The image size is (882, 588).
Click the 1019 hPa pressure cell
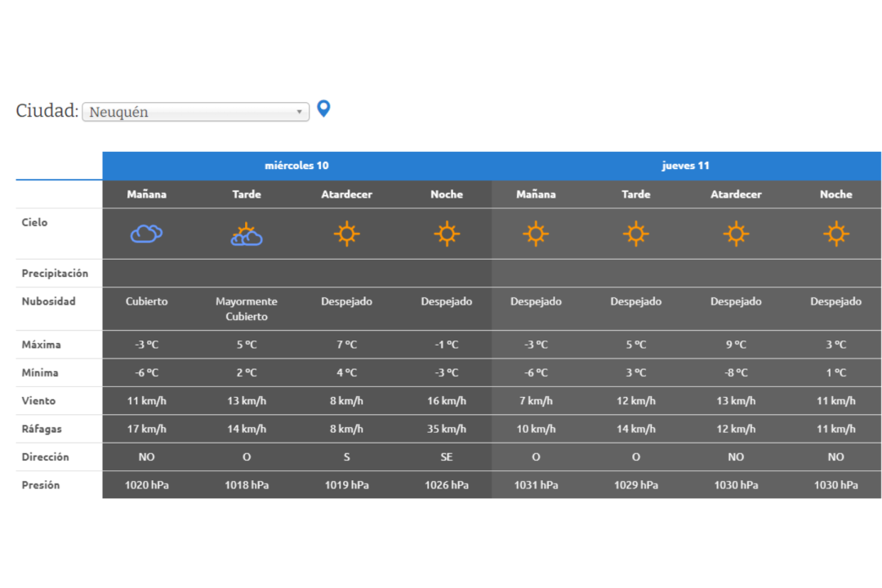click(x=346, y=485)
